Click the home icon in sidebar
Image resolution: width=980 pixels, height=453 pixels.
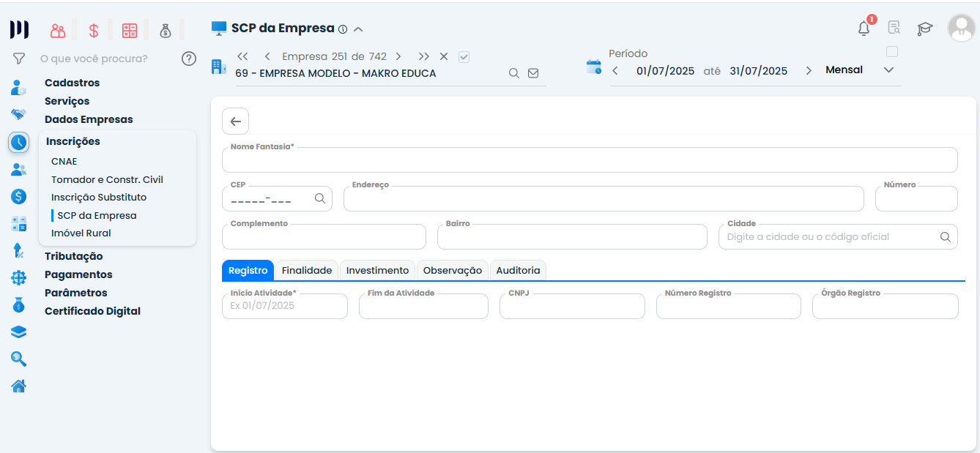point(18,386)
